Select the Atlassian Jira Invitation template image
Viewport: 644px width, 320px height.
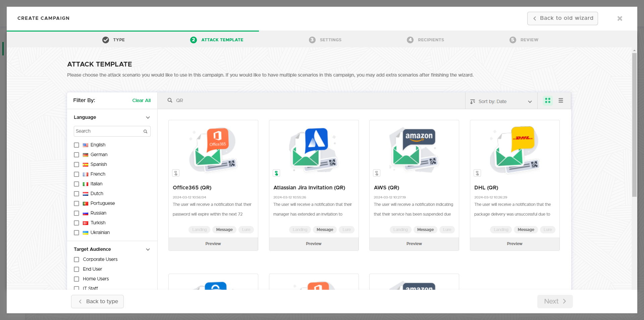tap(314, 150)
